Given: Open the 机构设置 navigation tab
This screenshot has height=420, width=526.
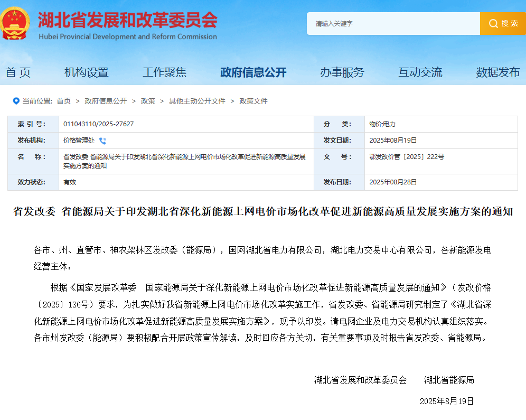Looking at the screenshot, I should pyautogui.click(x=86, y=72).
